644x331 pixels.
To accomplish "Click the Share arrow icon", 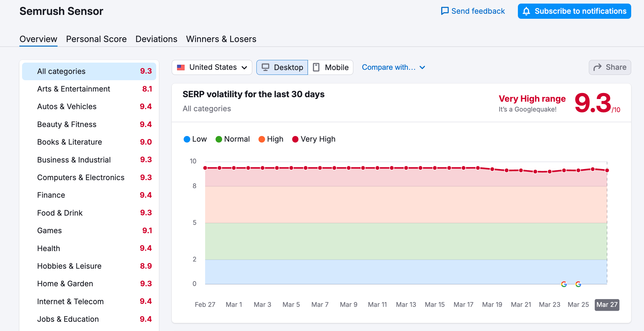I will coord(597,67).
